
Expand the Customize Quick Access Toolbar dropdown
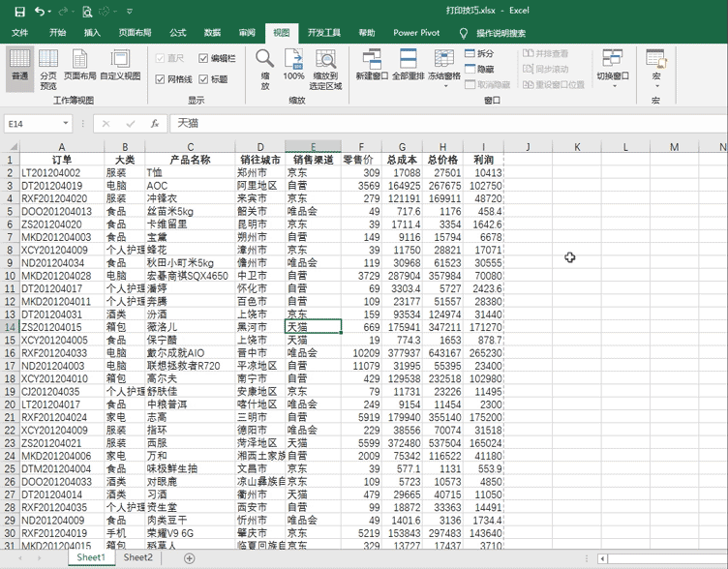pos(130,12)
